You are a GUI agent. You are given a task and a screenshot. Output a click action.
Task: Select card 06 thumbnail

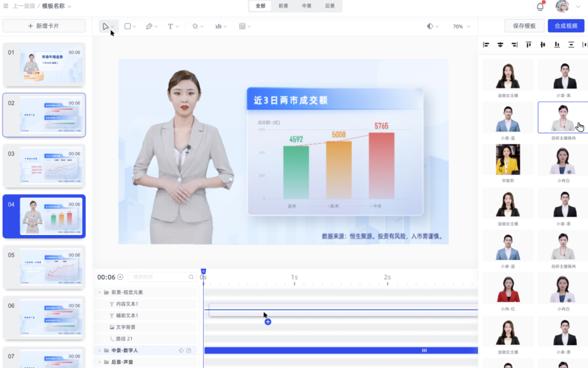44,318
